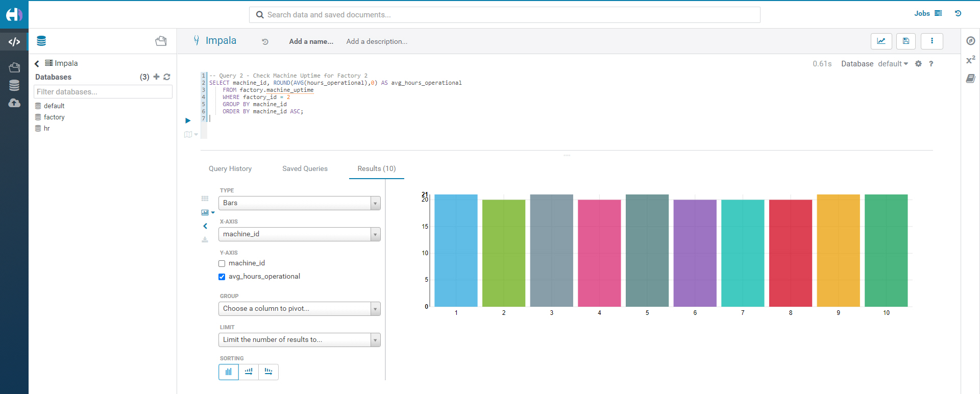Open the editor code icon in sidebar
The width and height of the screenshot is (980, 394).
pyautogui.click(x=14, y=42)
